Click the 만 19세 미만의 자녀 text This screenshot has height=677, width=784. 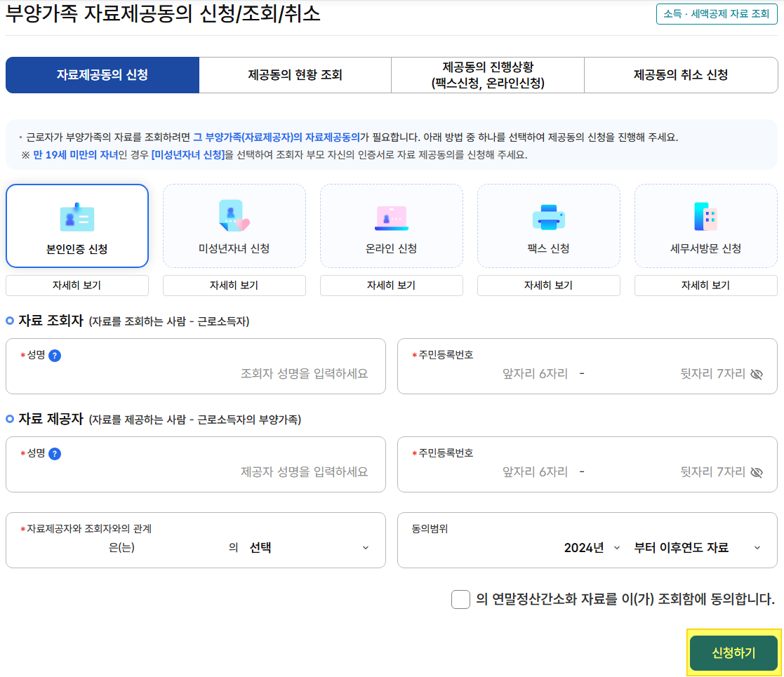tap(76, 155)
